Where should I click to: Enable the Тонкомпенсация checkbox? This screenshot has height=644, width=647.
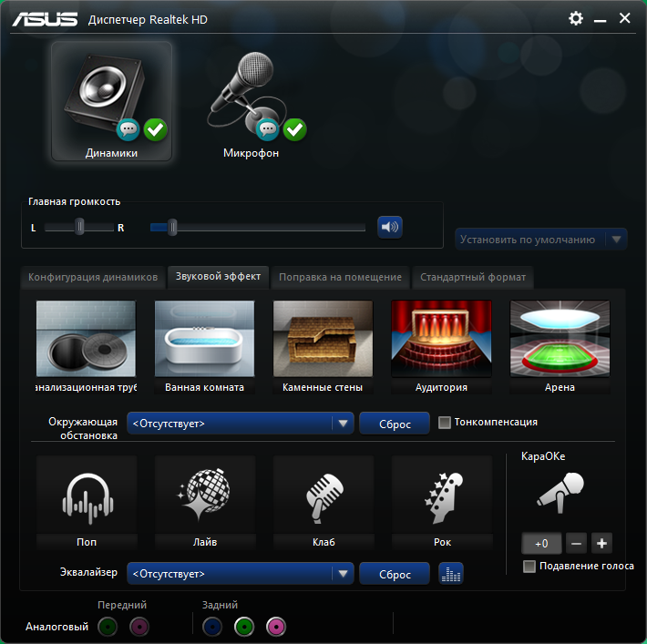445,423
